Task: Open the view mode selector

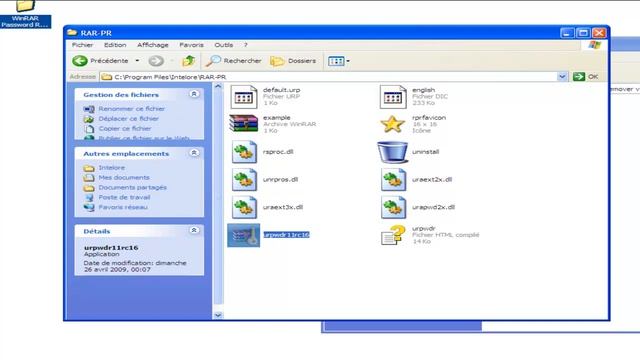Action: pyautogui.click(x=339, y=61)
